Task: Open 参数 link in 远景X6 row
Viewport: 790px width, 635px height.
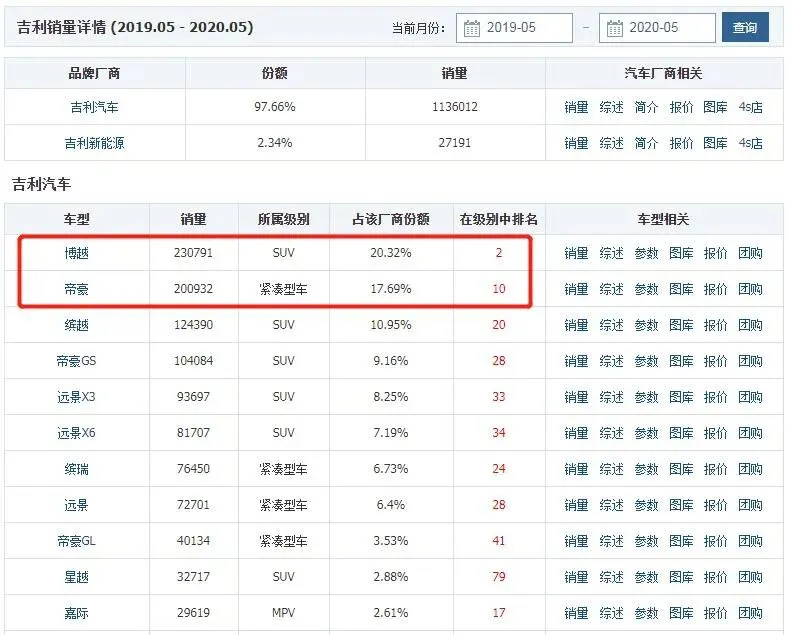Action: coord(646,433)
